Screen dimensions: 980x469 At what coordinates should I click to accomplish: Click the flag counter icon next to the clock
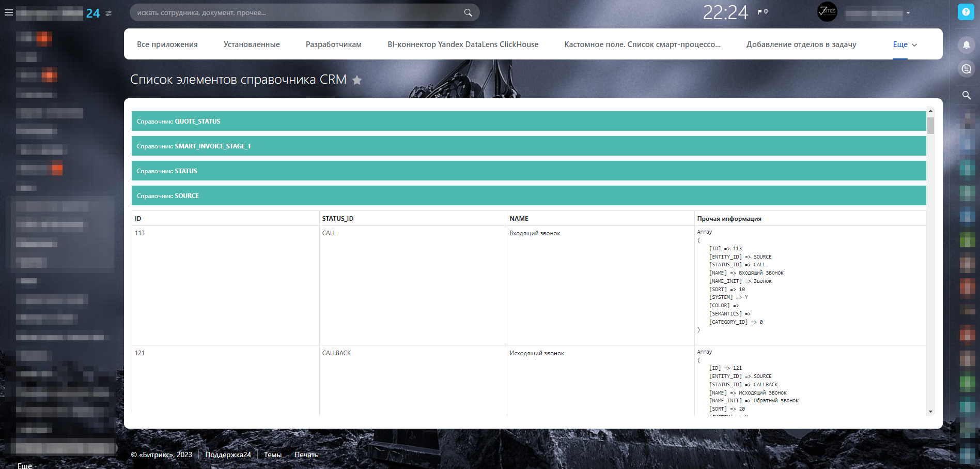pos(763,11)
